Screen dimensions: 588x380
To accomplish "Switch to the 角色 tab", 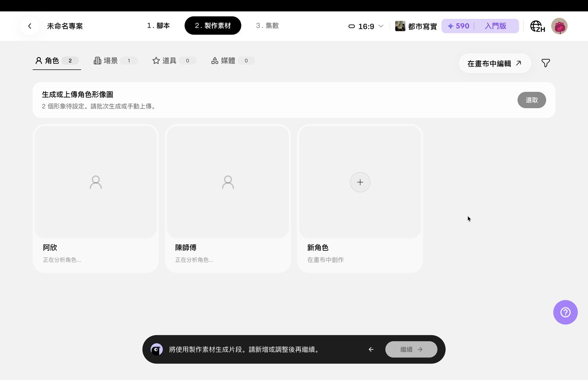I will coord(57,61).
